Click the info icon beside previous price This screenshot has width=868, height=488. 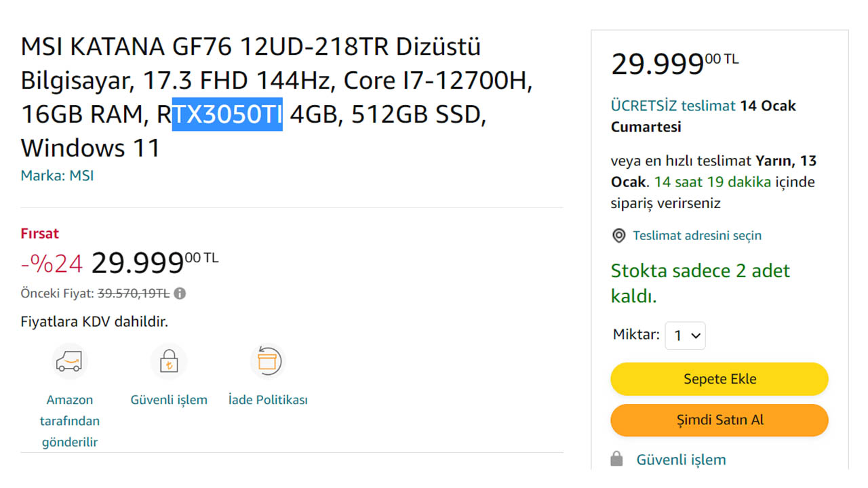click(x=180, y=293)
